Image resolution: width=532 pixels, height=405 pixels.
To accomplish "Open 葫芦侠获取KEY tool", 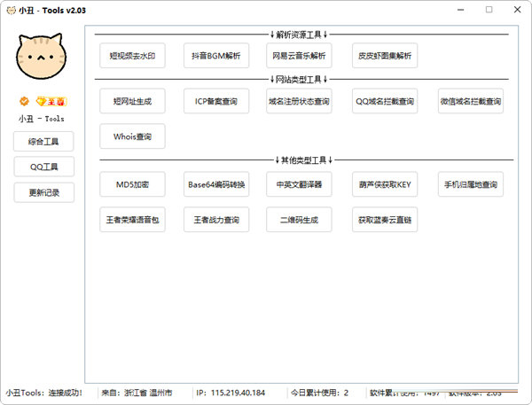I will (x=385, y=184).
